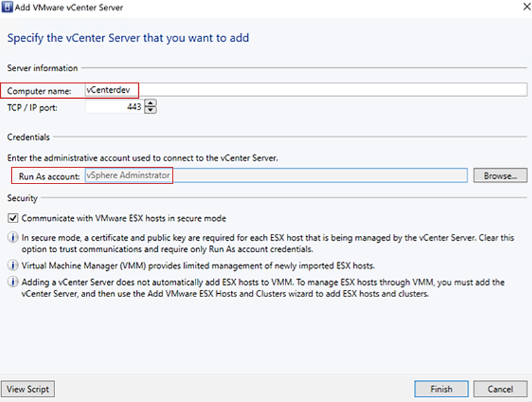Click the VMware wizard title bar icon

7,7
